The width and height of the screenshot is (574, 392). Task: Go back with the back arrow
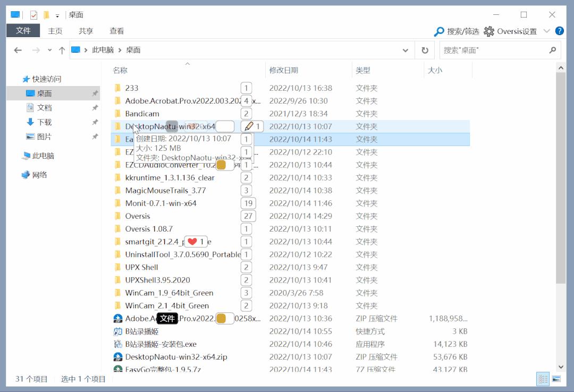(18, 49)
